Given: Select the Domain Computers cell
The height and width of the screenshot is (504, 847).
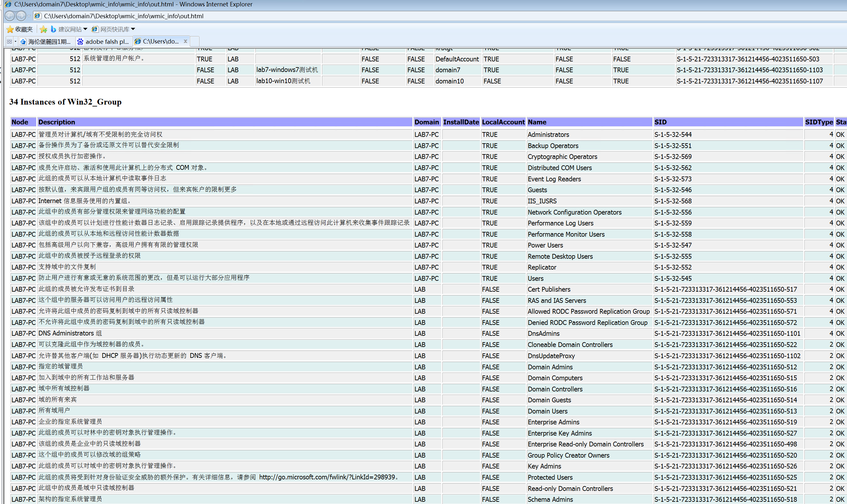Looking at the screenshot, I should click(589, 378).
